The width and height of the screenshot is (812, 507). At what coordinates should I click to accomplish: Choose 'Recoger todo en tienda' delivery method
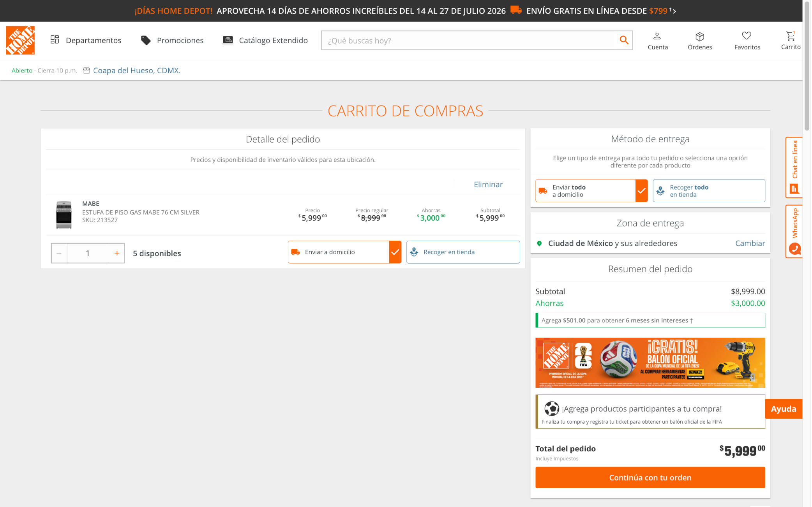click(709, 190)
